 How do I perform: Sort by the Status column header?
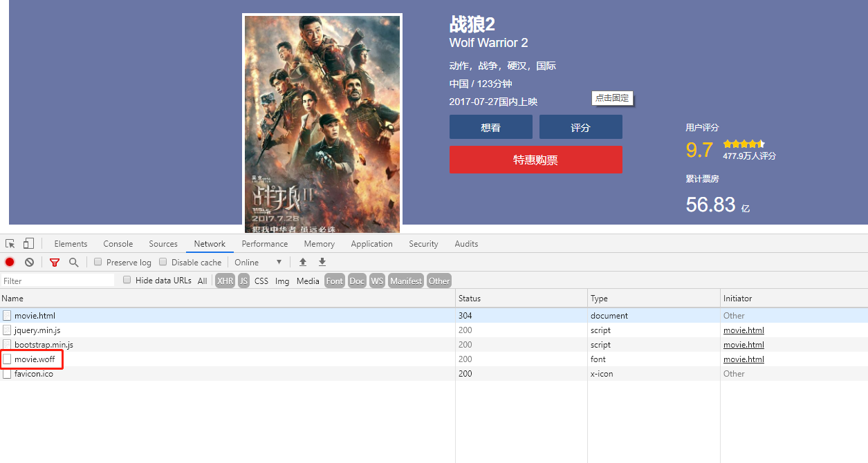pos(521,299)
